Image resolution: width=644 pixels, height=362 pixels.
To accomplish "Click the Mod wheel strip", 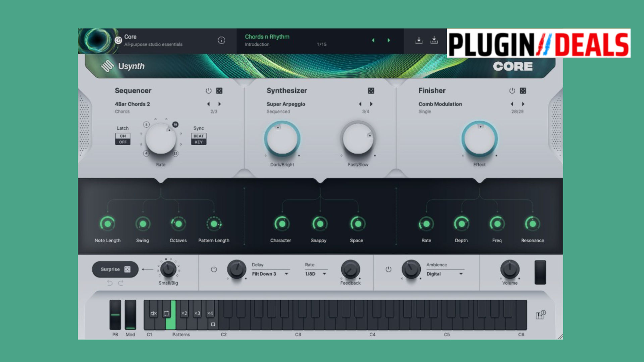I will pos(130,315).
